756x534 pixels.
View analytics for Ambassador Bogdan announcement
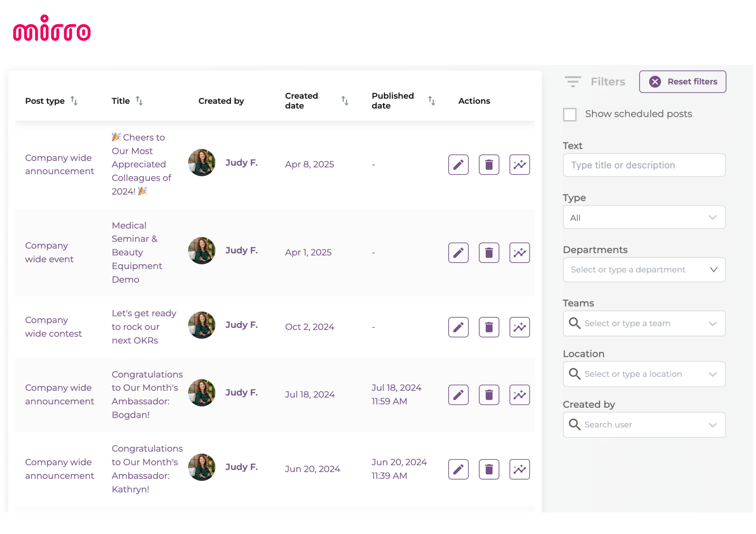tap(519, 394)
